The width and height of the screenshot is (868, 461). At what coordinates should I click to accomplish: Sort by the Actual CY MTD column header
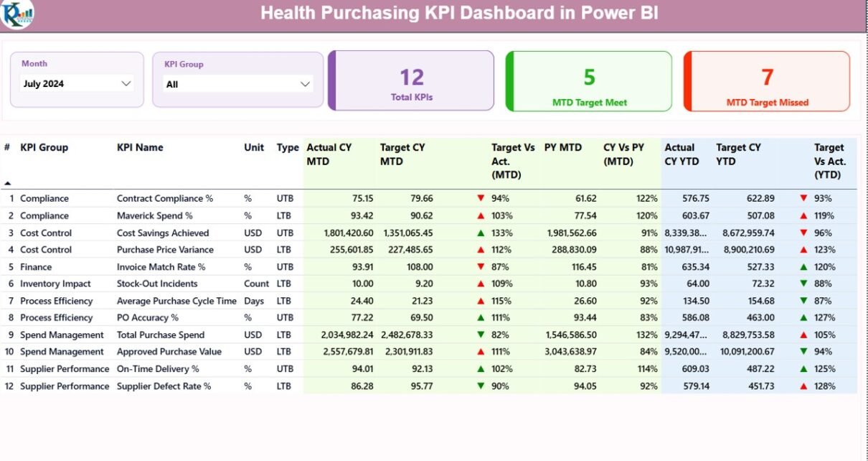point(329,154)
